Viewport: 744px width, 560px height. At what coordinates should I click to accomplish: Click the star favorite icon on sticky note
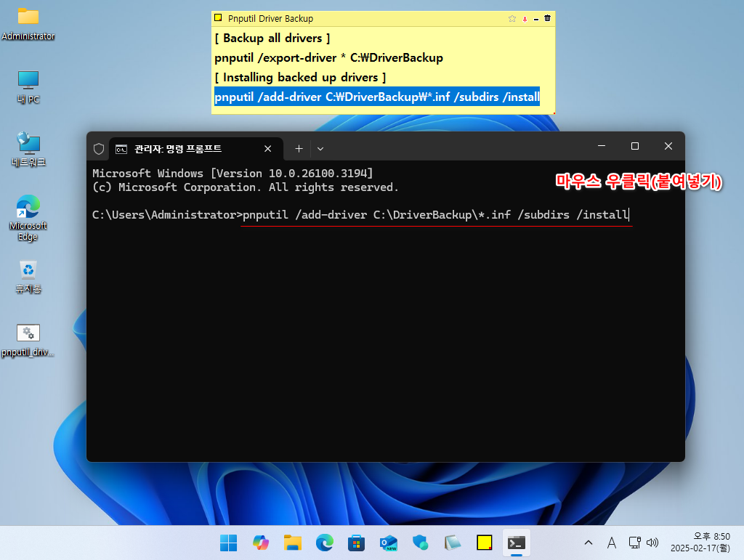click(512, 18)
